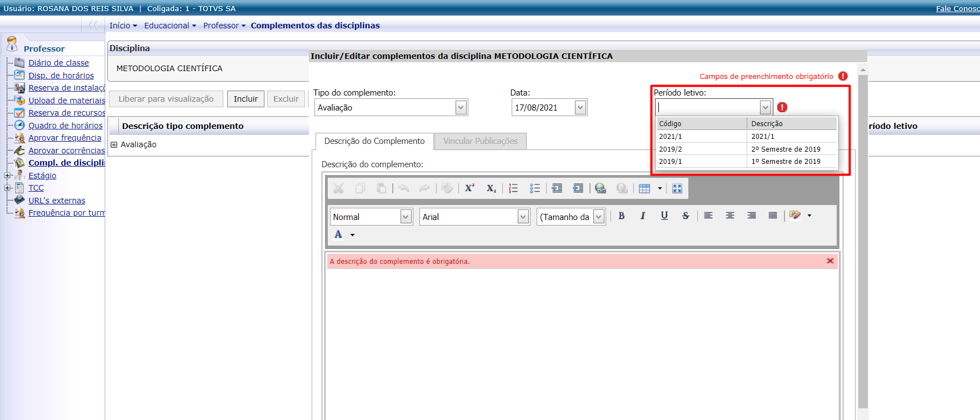Open the highlight color dropdown arrow
The height and width of the screenshot is (420, 980).
coord(809,216)
